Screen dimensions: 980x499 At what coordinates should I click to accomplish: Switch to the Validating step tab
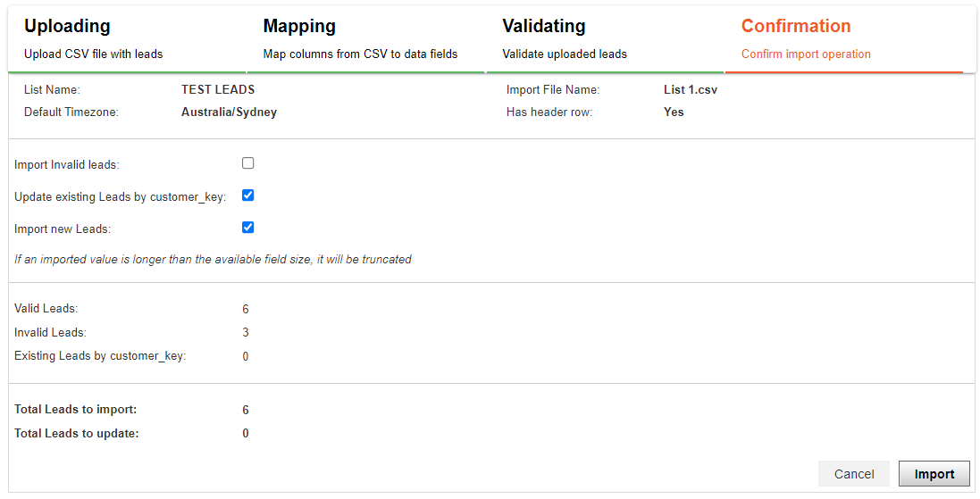tap(605, 38)
